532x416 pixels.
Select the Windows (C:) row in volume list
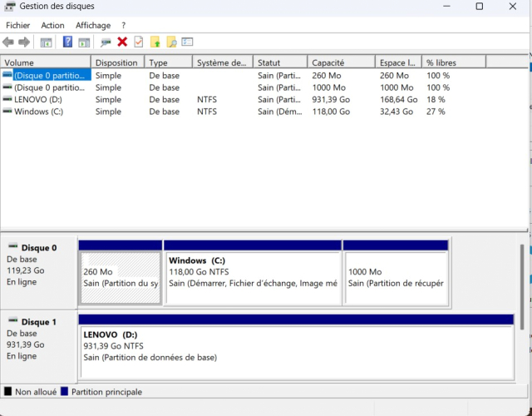tap(38, 111)
